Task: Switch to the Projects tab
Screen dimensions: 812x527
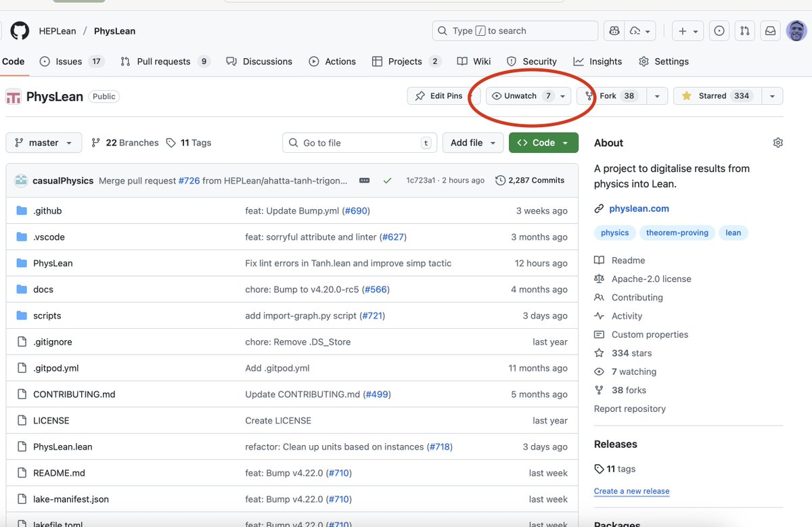Action: tap(407, 62)
